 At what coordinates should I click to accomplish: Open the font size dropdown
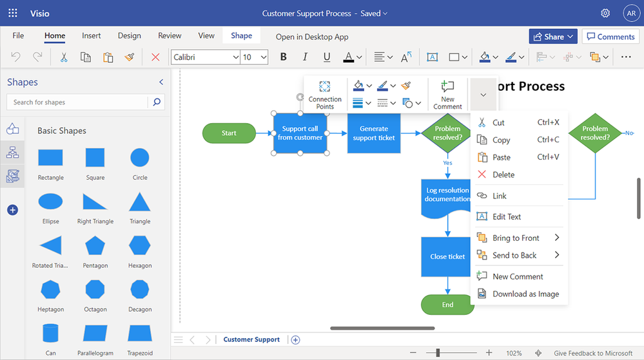tap(263, 57)
